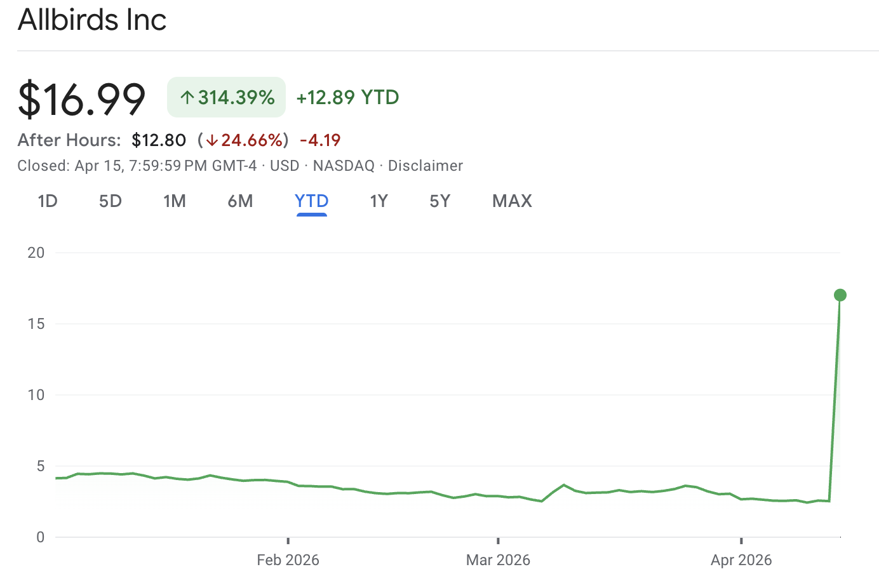
Task: Show the 5Y performance chart
Action: pyautogui.click(x=439, y=201)
